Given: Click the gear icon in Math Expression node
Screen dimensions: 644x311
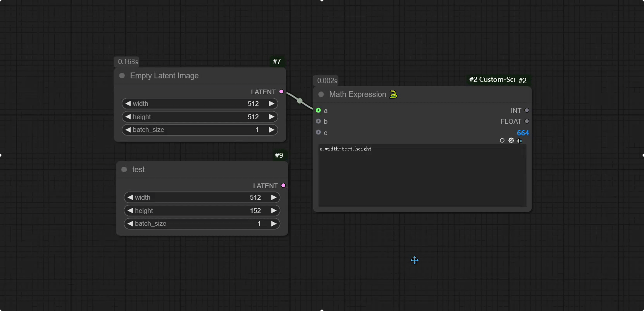Looking at the screenshot, I should click(x=511, y=140).
